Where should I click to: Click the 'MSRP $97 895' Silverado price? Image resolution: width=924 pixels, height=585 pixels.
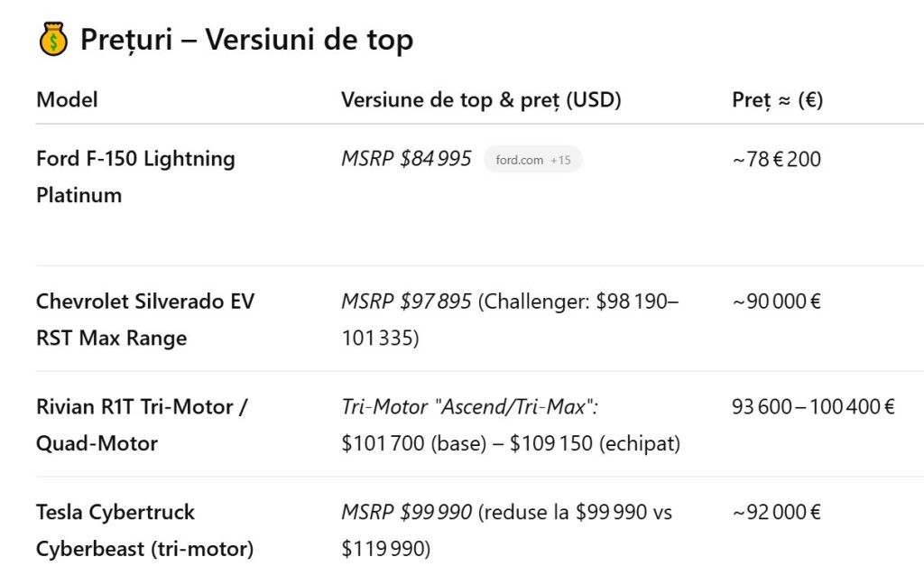(x=406, y=301)
